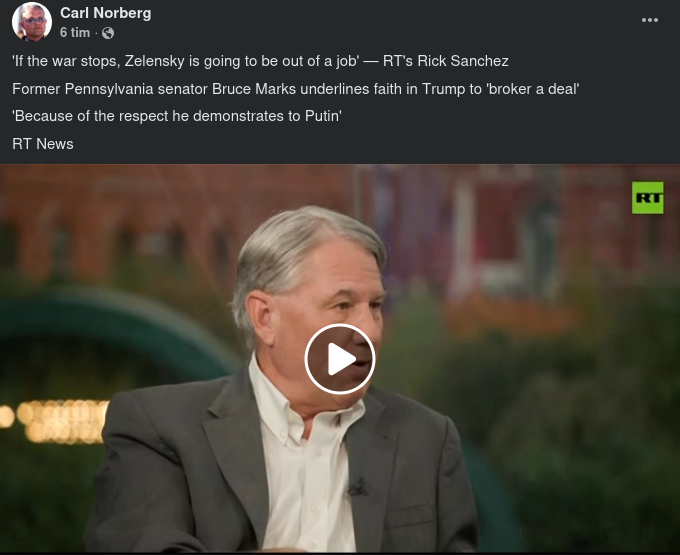Open the post options three-dot menu
The image size is (680, 555).
point(650,20)
